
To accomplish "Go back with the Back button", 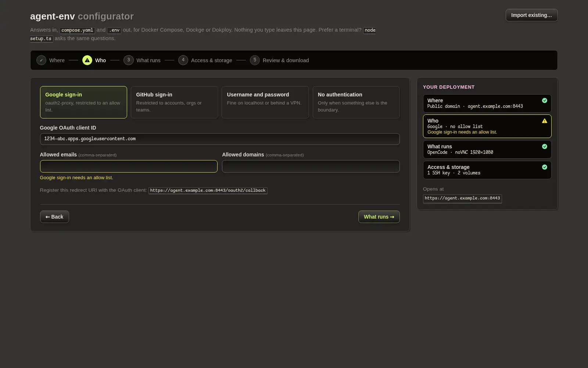I will click(54, 217).
